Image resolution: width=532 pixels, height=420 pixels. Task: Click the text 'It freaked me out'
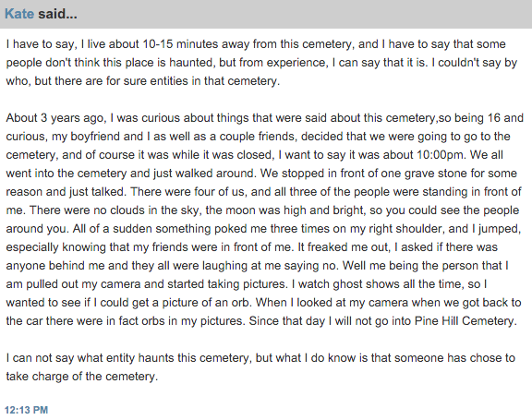(x=343, y=247)
